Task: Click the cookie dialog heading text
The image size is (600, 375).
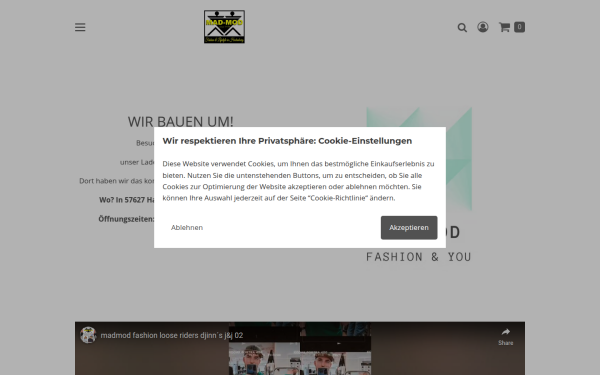Action: coord(287,141)
